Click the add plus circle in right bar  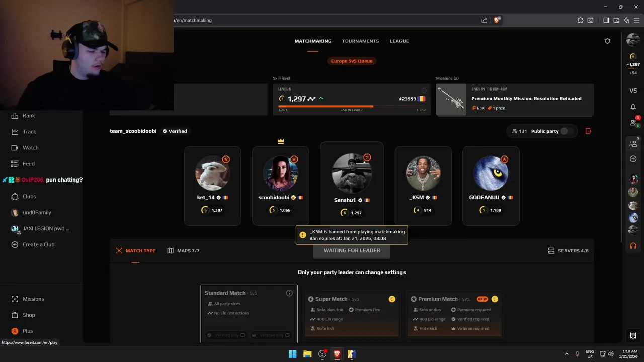pos(633,159)
